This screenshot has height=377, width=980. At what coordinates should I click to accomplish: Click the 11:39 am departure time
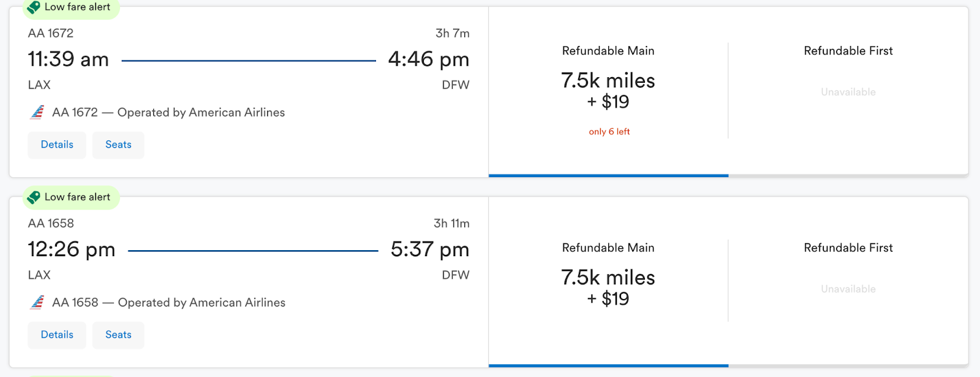(x=69, y=59)
